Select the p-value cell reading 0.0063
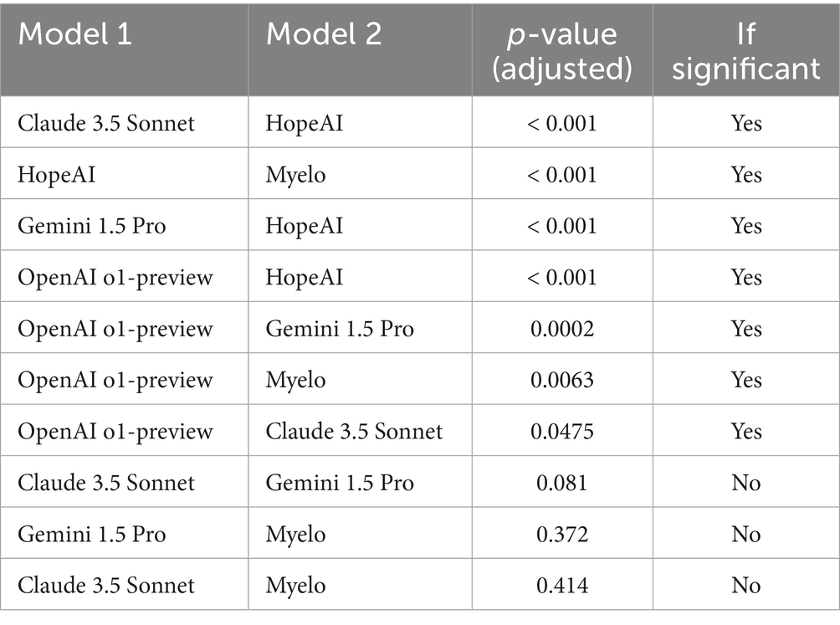 tap(562, 380)
